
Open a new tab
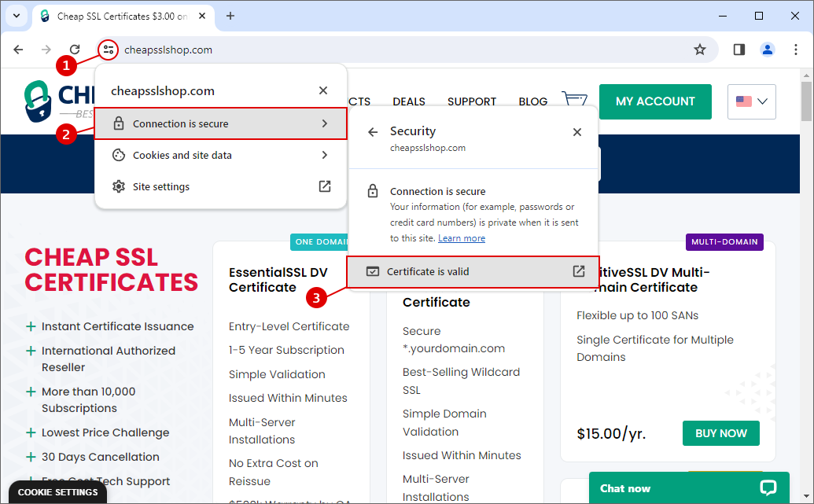tap(230, 16)
